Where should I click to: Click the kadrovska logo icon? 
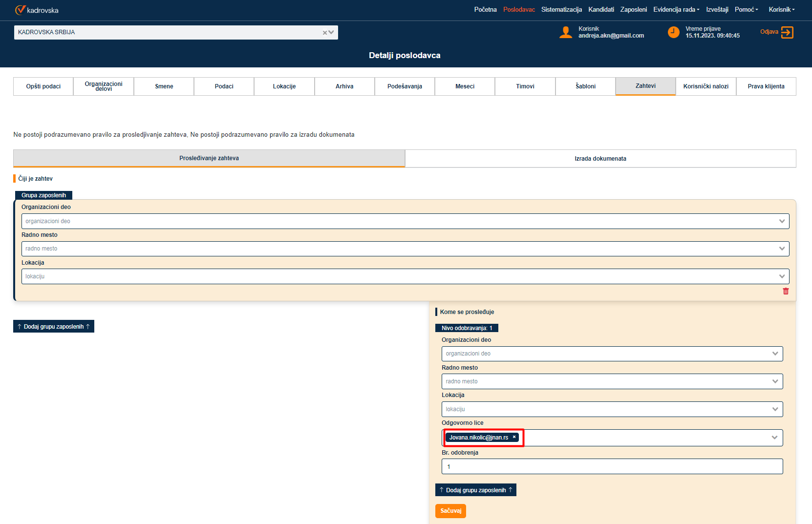20,10
